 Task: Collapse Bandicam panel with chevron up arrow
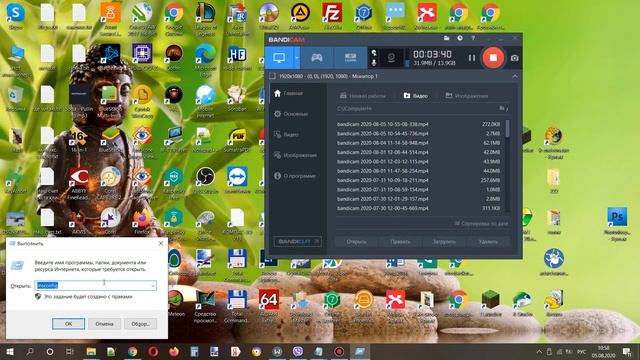coord(515,76)
